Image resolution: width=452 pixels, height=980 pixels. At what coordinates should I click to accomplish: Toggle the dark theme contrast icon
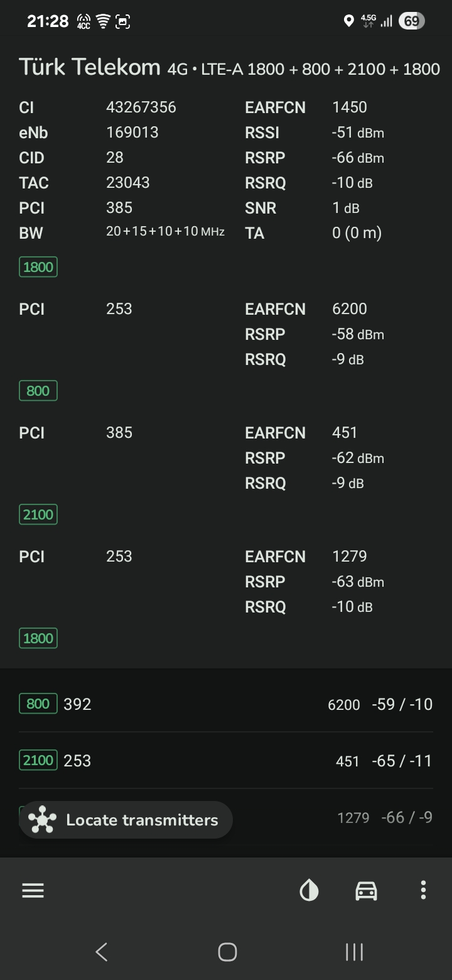click(309, 890)
